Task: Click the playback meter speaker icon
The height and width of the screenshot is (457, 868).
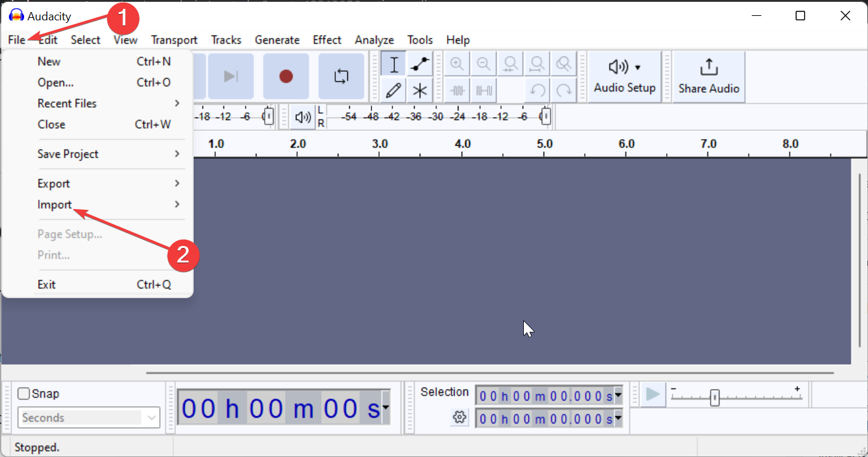Action: coord(302,116)
